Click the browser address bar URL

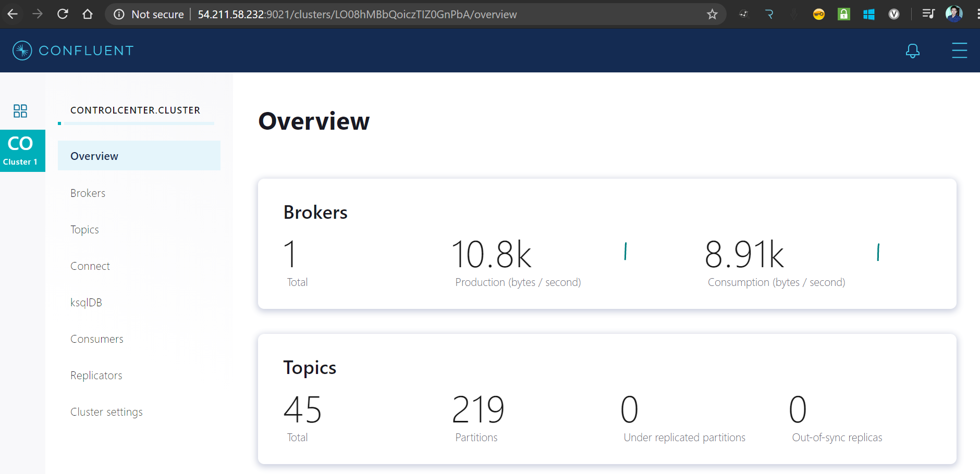(357, 15)
